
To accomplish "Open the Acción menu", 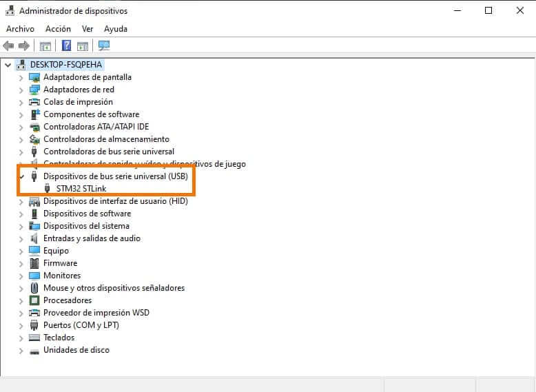I will (x=58, y=29).
